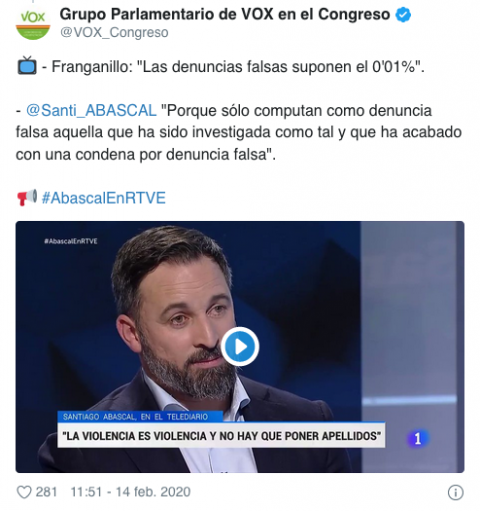Click the Grupo Parlamentario de VOX account name
This screenshot has height=511, width=480.
225,14
